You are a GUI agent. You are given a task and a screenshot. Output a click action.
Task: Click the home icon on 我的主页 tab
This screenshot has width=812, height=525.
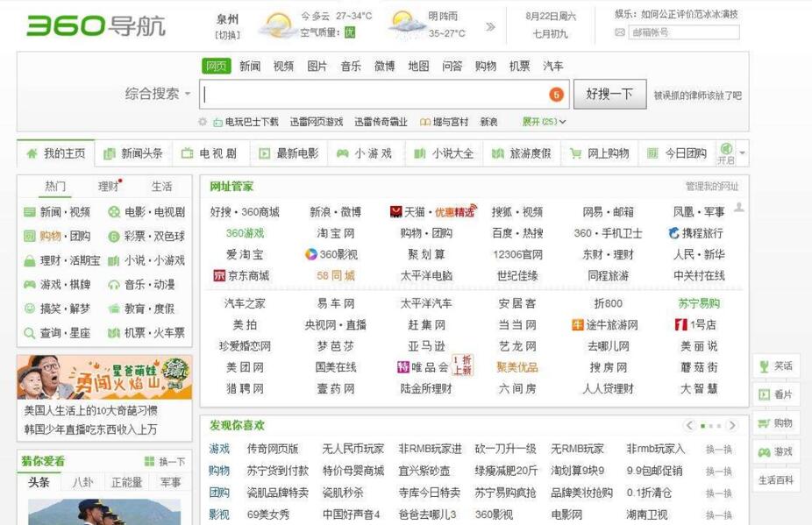coord(32,153)
